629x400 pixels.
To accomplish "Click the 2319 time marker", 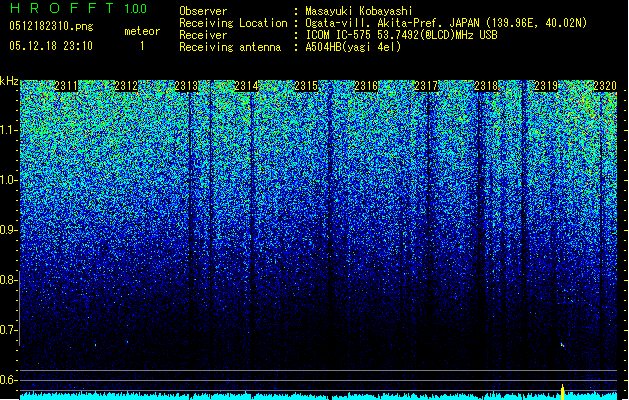I will tap(546, 86).
